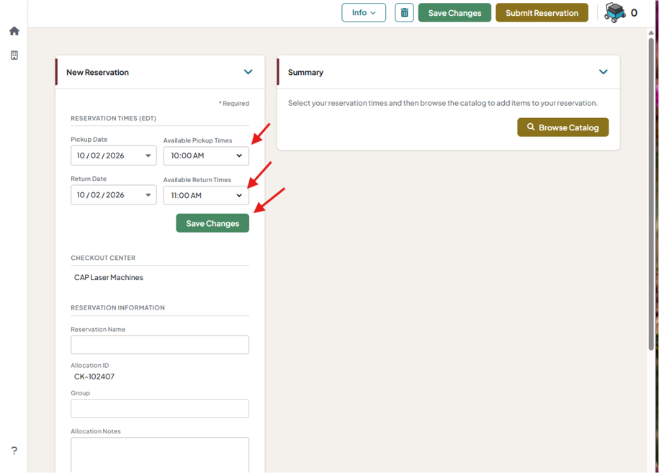Click the RESERVATION TIMES (EDT) heading
Image resolution: width=660 pixels, height=475 pixels.
(x=113, y=118)
